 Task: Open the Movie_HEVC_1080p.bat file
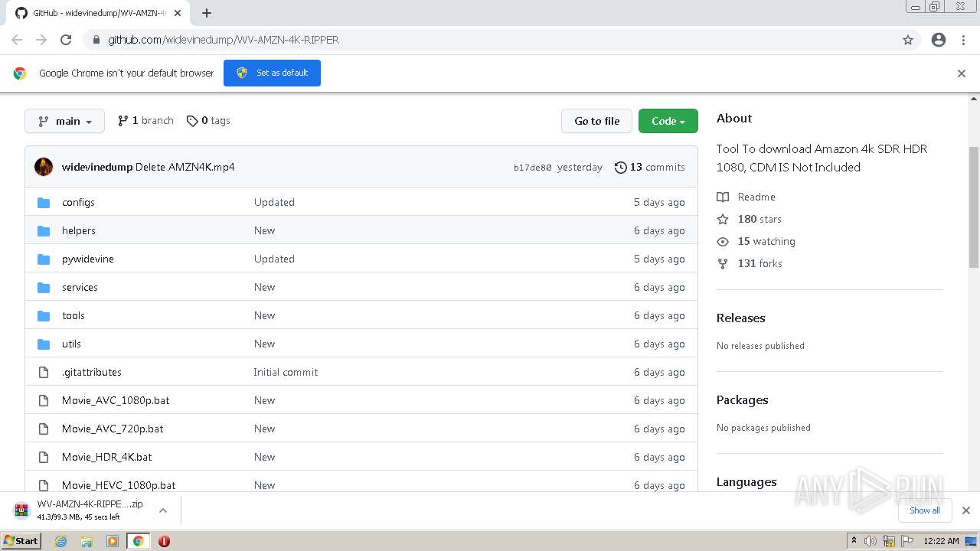click(119, 485)
